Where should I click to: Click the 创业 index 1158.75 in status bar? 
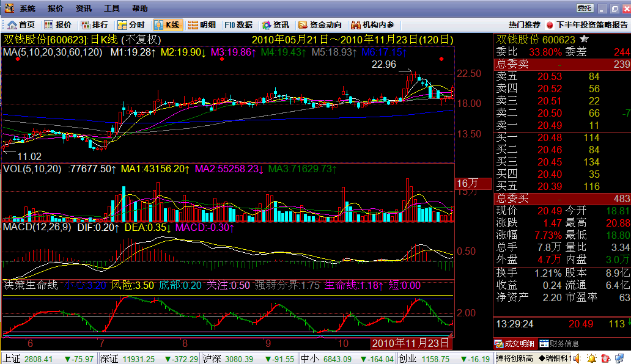point(445,359)
